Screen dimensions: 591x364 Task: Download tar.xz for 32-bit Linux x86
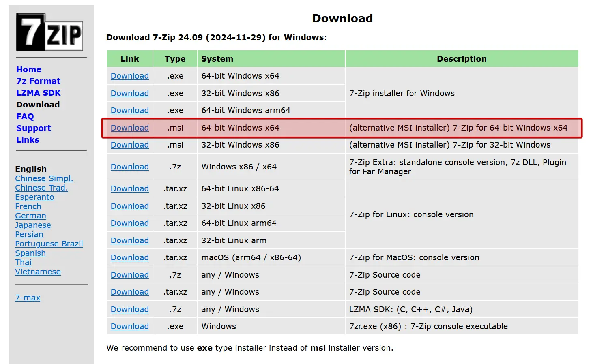[x=130, y=206]
